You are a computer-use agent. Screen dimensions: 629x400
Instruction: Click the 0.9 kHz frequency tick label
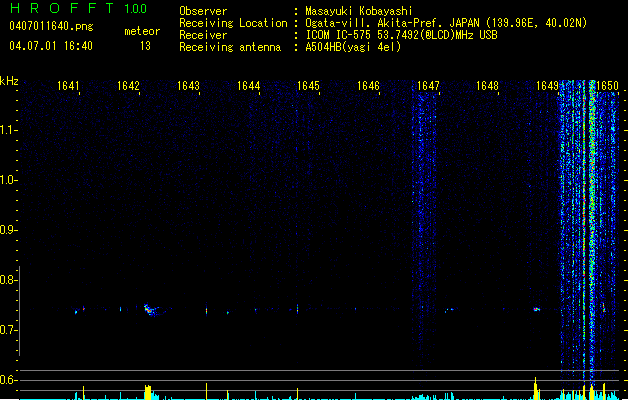(x=8, y=230)
